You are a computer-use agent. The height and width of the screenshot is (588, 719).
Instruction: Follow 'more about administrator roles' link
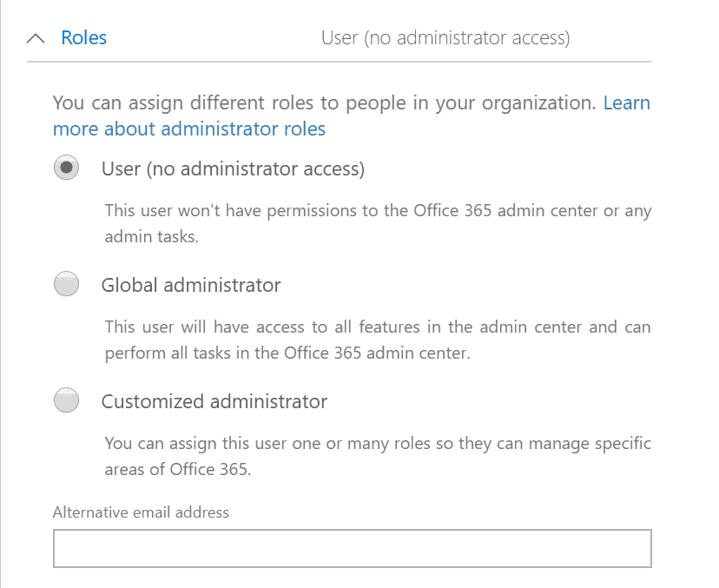click(189, 129)
